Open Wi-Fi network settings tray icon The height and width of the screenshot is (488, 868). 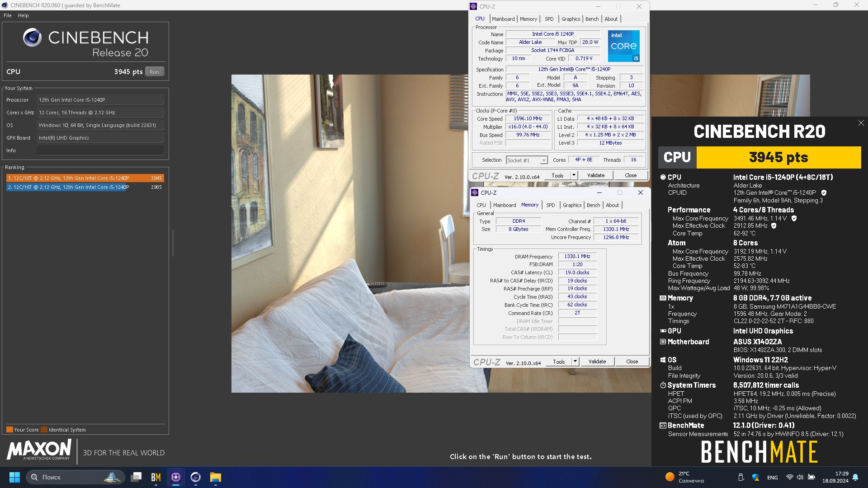789,477
